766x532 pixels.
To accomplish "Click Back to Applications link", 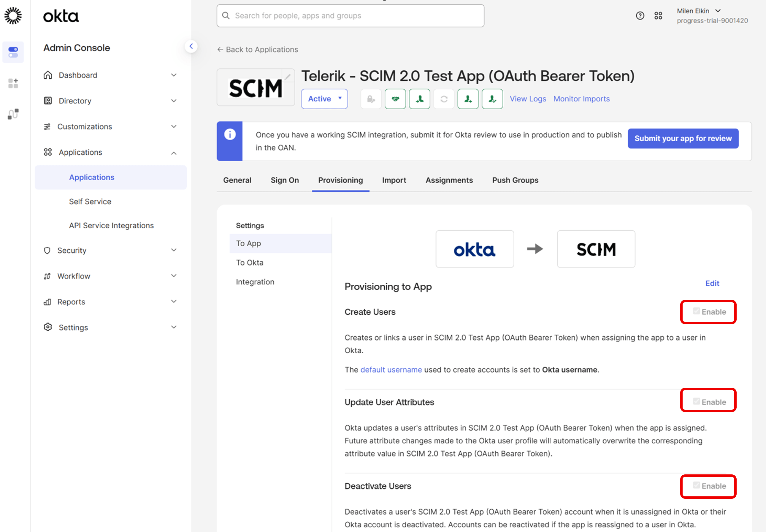I will coord(258,50).
